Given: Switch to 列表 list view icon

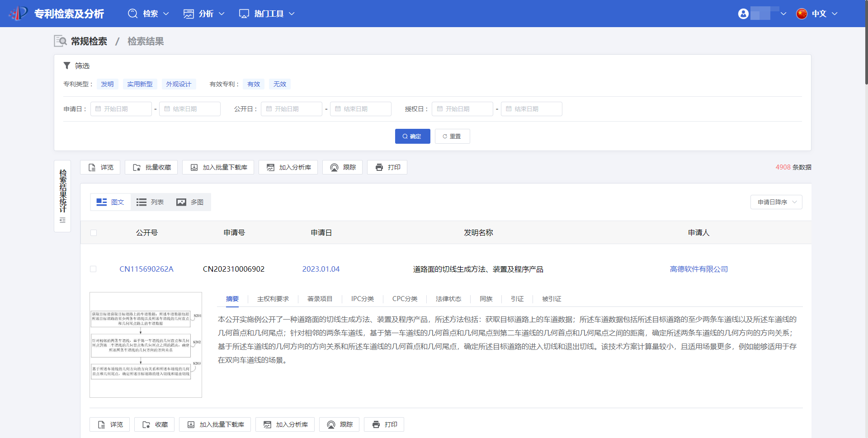Looking at the screenshot, I should (142, 202).
